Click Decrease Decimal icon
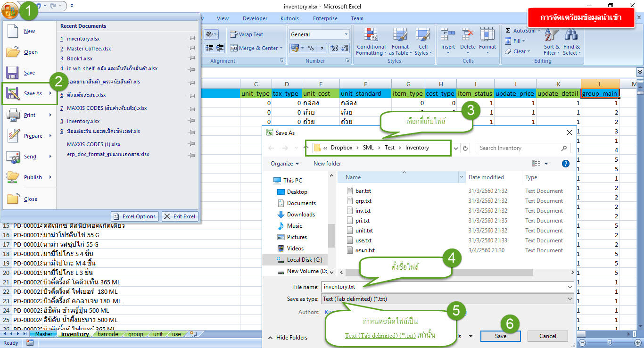 point(345,48)
